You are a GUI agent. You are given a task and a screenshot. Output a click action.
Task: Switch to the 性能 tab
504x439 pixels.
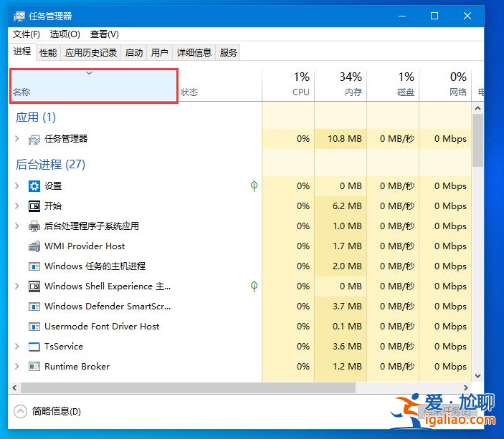[48, 53]
